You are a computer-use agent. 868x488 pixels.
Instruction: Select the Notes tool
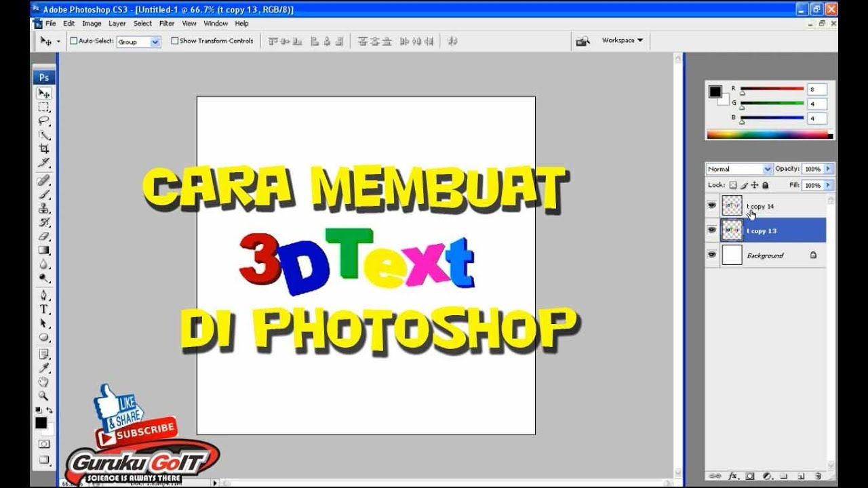[x=44, y=354]
